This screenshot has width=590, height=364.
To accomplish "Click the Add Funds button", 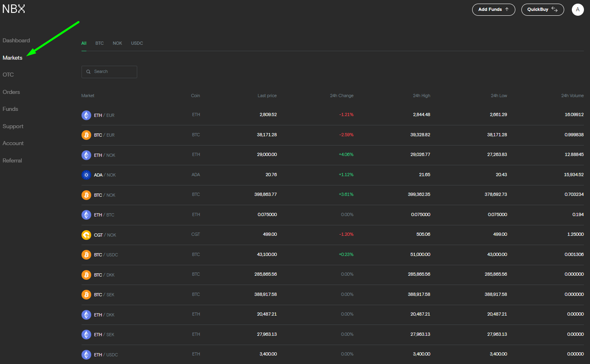I will pos(493,10).
